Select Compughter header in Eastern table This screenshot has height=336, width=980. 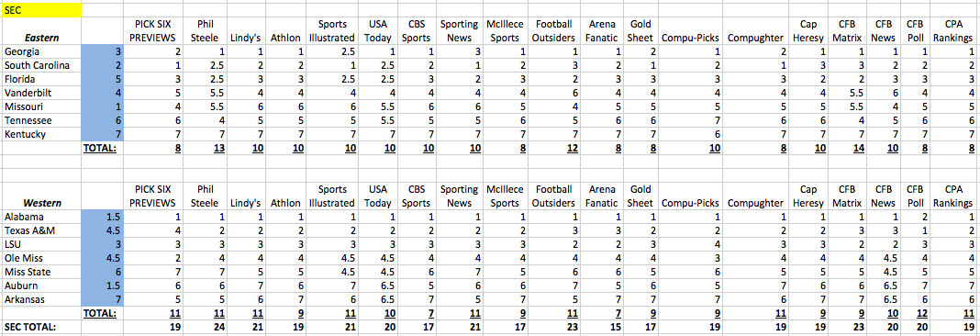[755, 39]
